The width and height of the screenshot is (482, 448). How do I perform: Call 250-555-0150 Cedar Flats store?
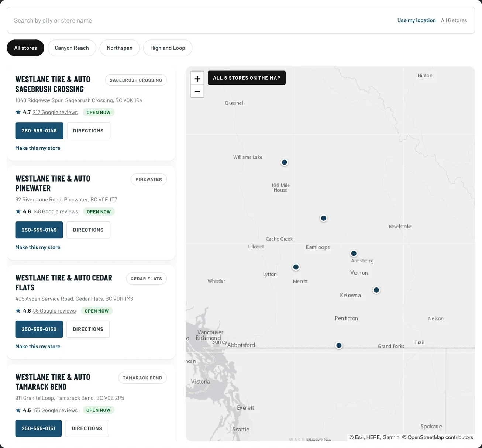[39, 329]
